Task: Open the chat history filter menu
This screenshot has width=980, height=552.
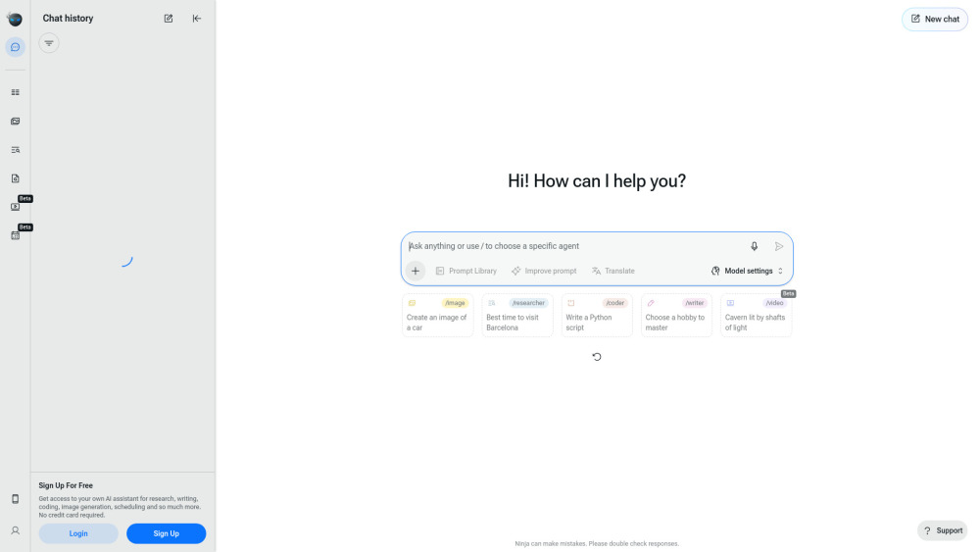Action: click(x=49, y=43)
